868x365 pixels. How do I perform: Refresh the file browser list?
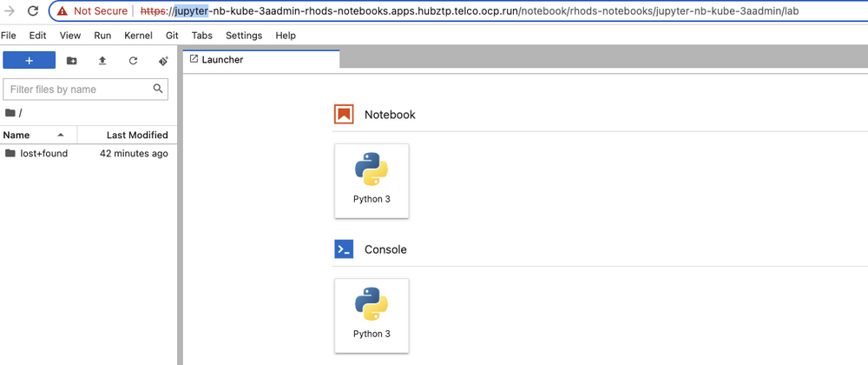pyautogui.click(x=133, y=61)
